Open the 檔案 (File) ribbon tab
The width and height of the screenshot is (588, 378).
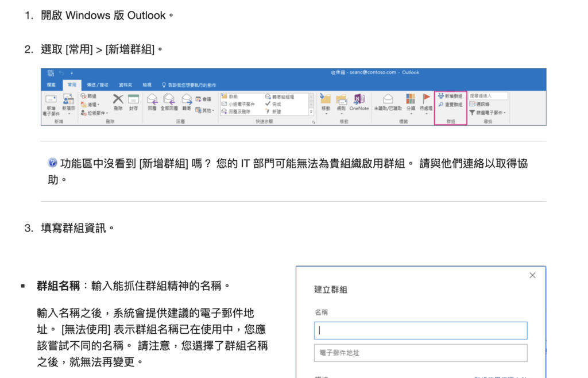51,85
